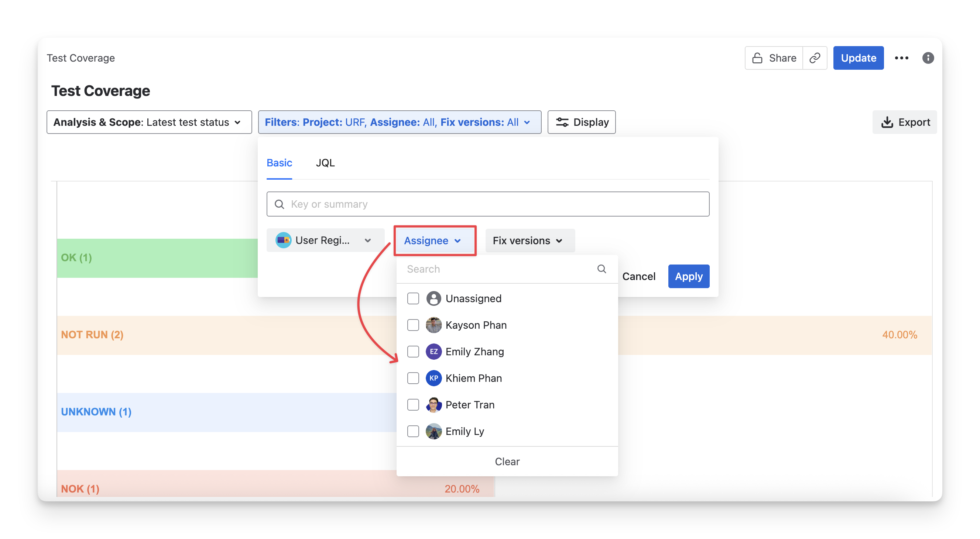980x539 pixels.
Task: Expand the User Regi... project dropdown
Action: point(325,240)
